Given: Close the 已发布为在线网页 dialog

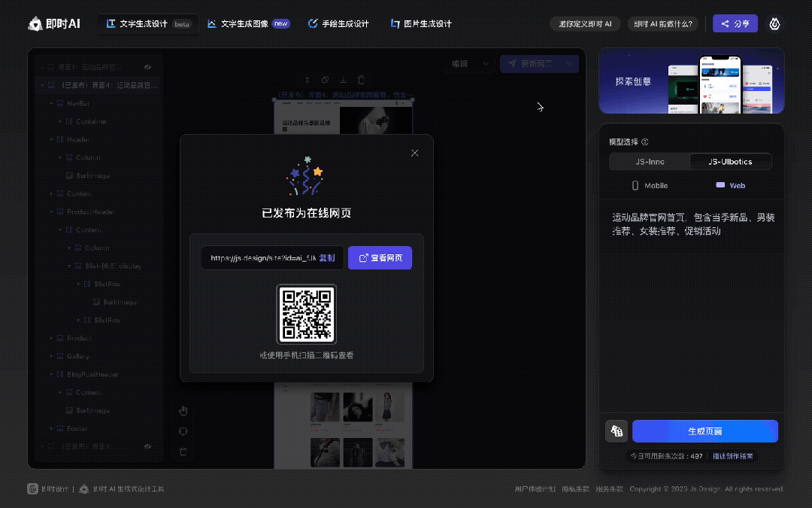Looking at the screenshot, I should click(x=415, y=153).
